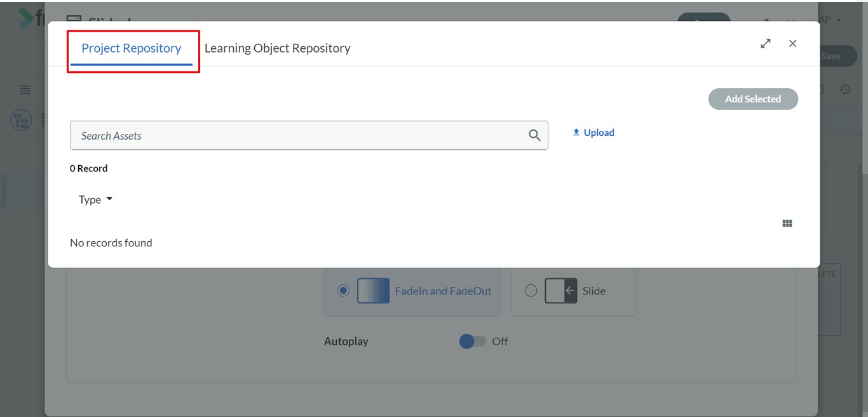Image resolution: width=868 pixels, height=417 pixels.
Task: Click the FadeIn and FadeOut gradient icon
Action: [x=373, y=291]
